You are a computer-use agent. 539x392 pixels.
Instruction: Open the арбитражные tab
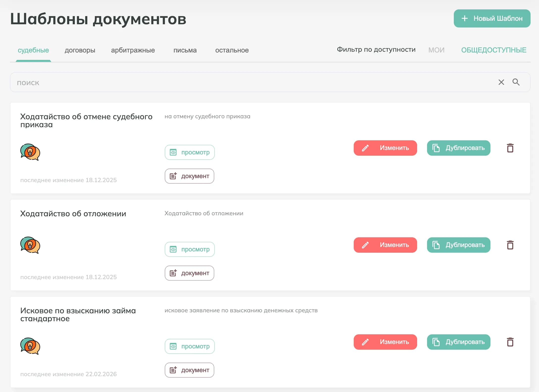coord(133,50)
